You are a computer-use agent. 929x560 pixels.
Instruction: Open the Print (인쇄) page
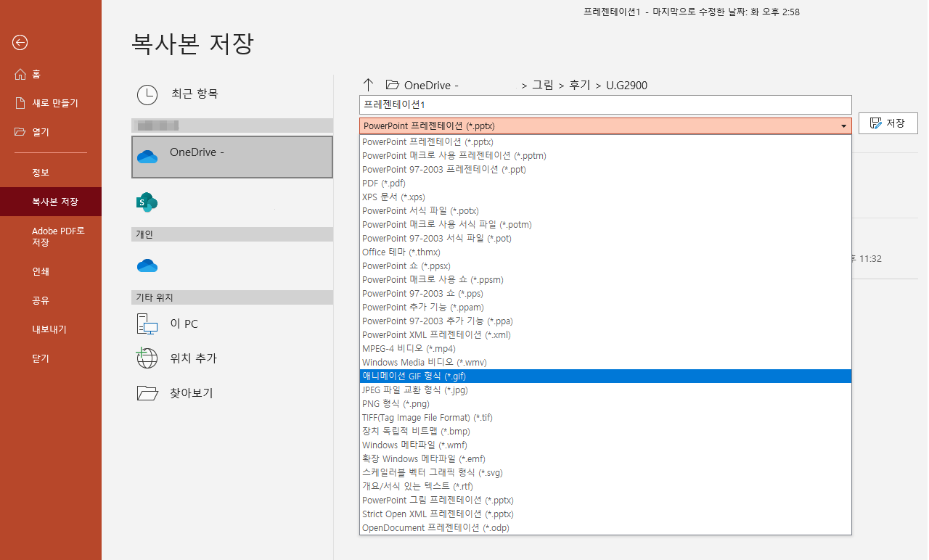[x=51, y=271]
